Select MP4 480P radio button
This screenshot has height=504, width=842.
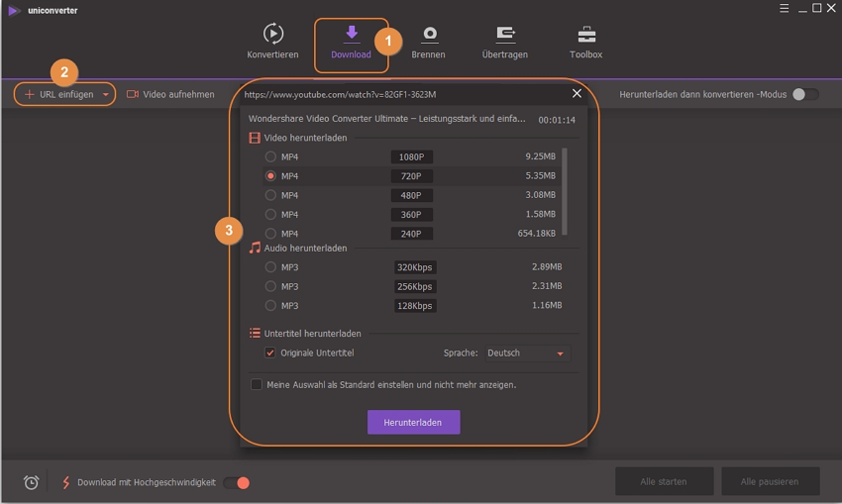(270, 195)
